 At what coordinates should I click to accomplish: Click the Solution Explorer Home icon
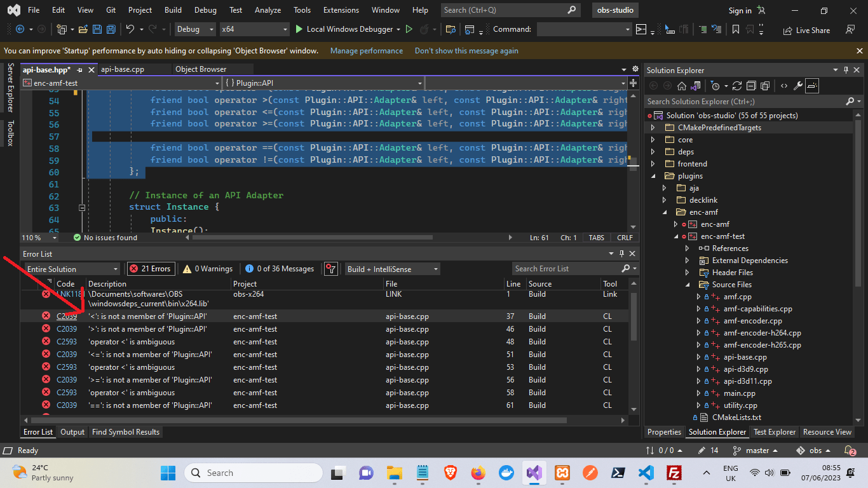682,86
